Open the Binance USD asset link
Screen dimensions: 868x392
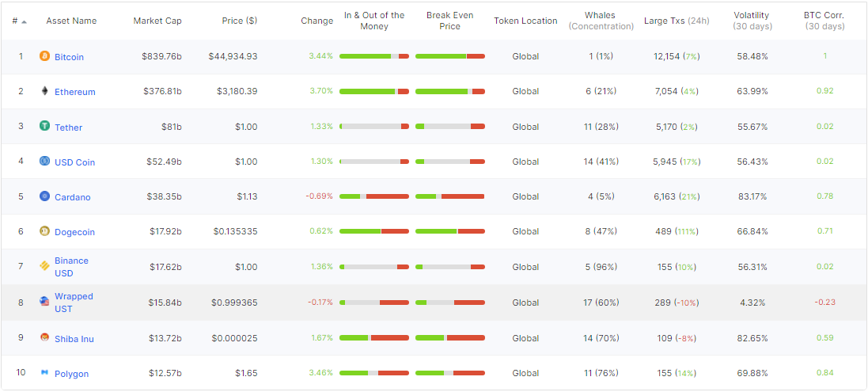[71, 267]
